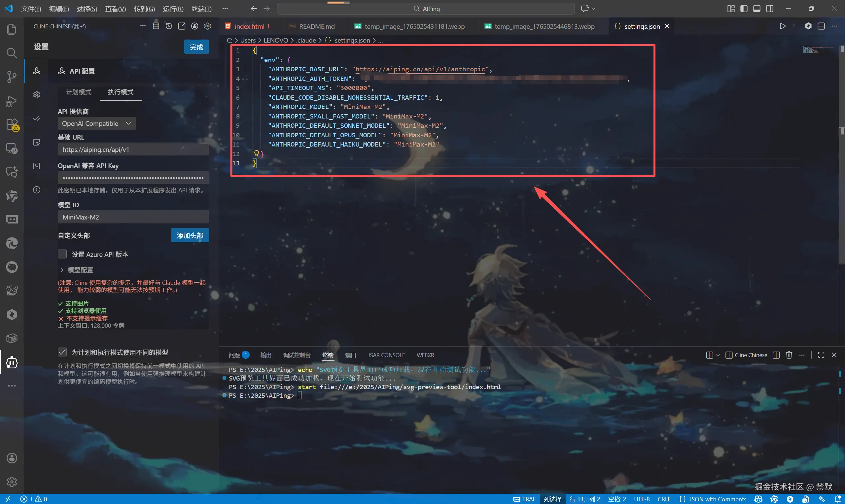Open the README.md editor tab
The height and width of the screenshot is (504, 845).
coord(316,26)
